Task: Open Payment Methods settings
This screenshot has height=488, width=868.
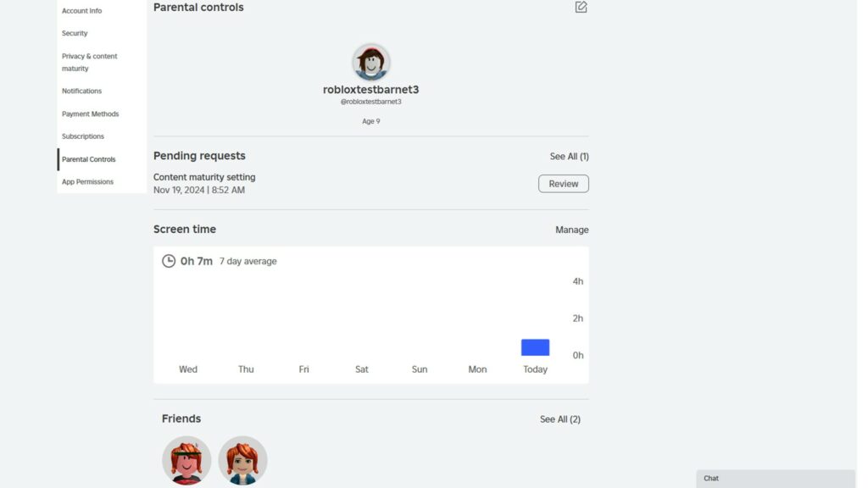Action: point(90,114)
